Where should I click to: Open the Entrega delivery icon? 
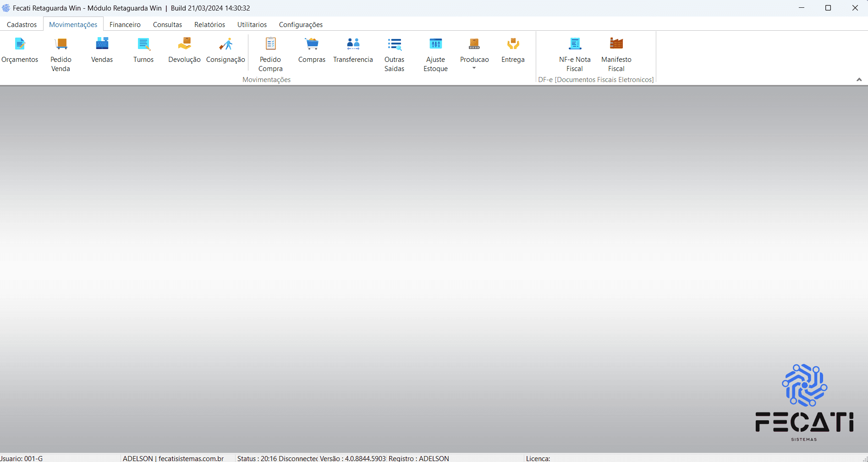coord(513,44)
